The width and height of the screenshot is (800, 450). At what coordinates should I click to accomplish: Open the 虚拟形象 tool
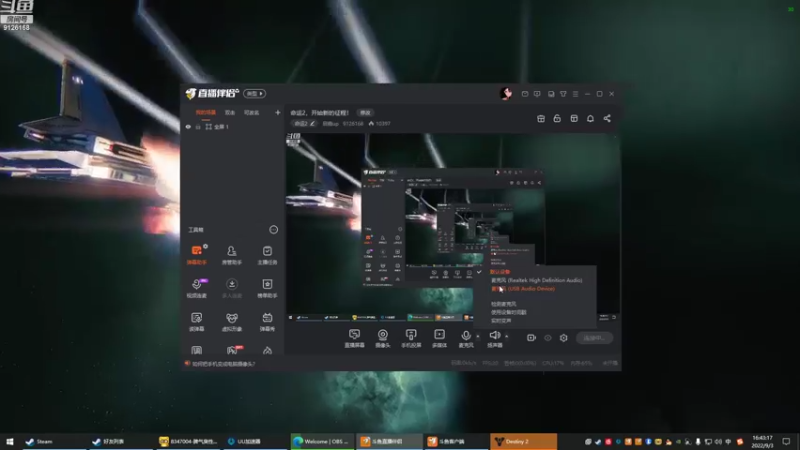click(232, 321)
